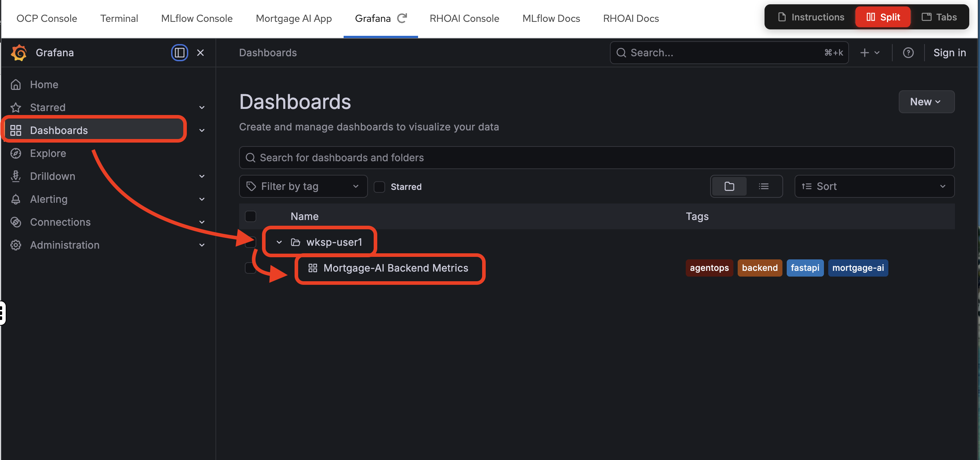Expand the Connections section chevron

(x=202, y=222)
